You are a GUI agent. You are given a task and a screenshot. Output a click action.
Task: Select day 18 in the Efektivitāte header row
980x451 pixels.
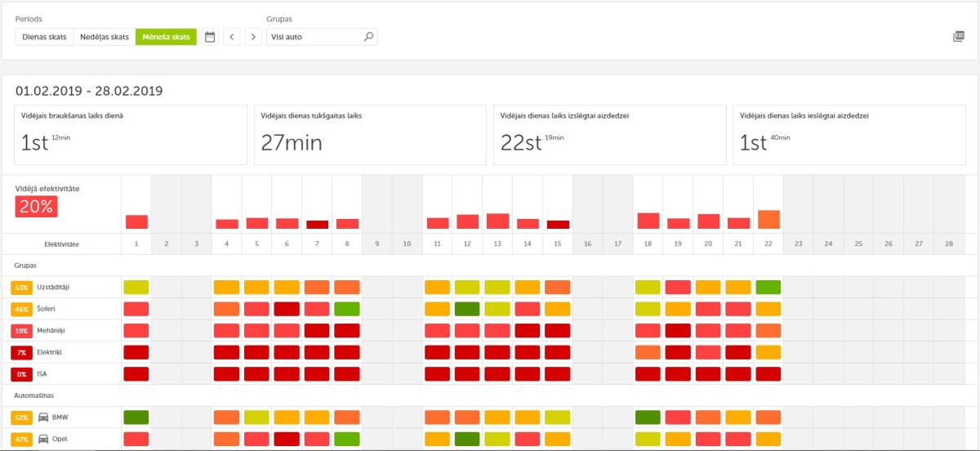point(648,243)
